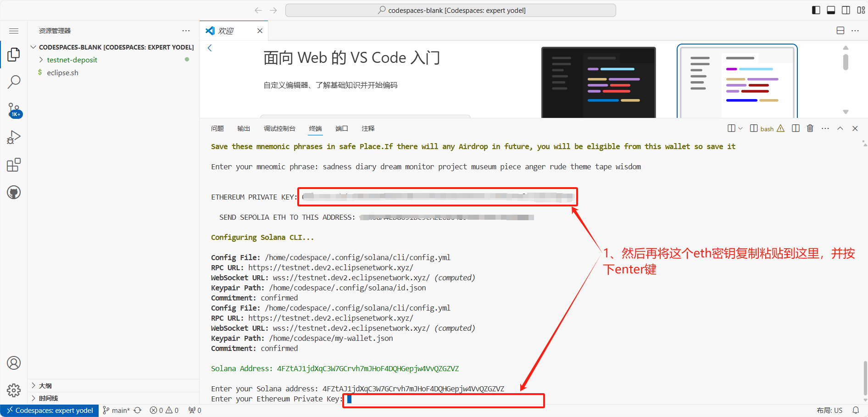
Task: Open Source Control view with 1K+ badge
Action: [14, 110]
